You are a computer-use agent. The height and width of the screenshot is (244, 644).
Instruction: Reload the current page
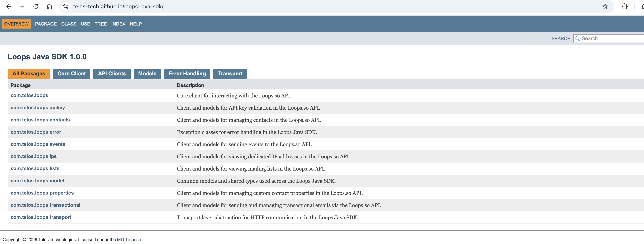click(x=36, y=7)
